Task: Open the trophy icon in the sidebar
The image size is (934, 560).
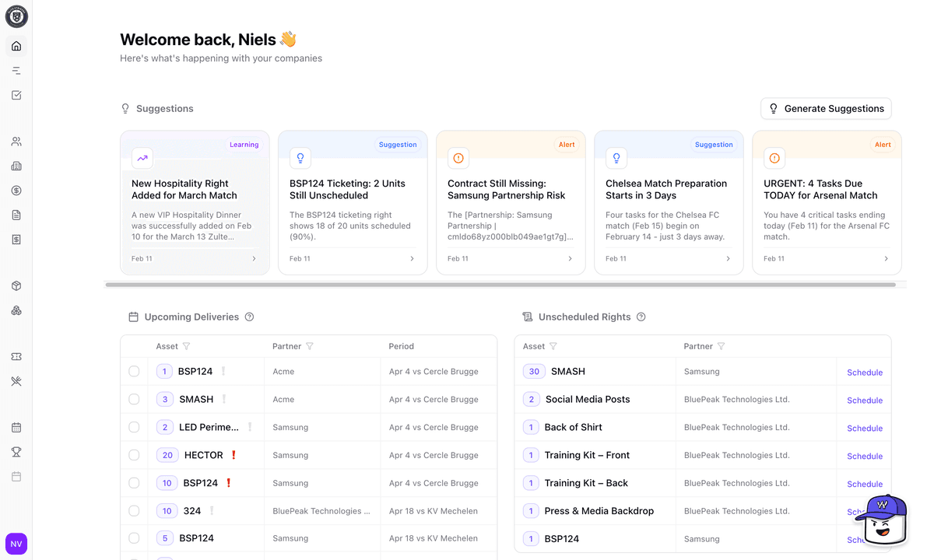Action: tap(16, 452)
